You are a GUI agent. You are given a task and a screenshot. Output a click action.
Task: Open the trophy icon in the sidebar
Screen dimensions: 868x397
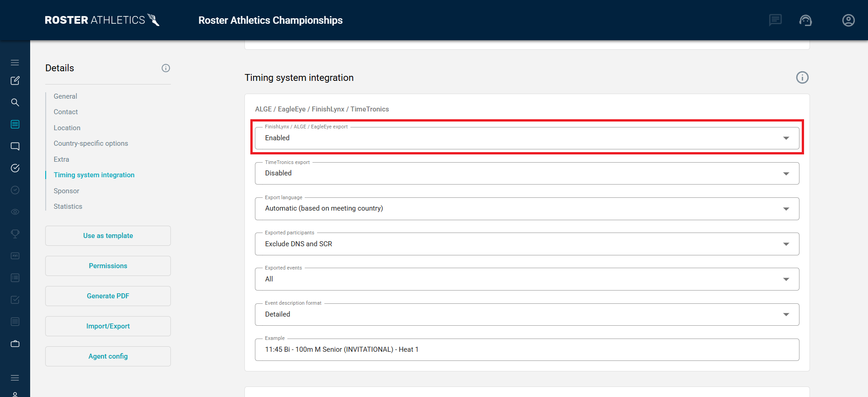pyautogui.click(x=15, y=234)
